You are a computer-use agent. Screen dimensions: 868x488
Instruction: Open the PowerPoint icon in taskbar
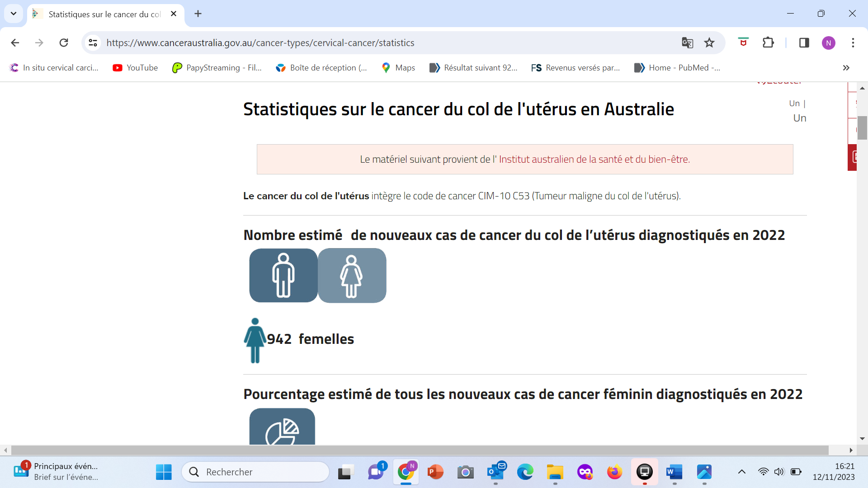point(435,472)
